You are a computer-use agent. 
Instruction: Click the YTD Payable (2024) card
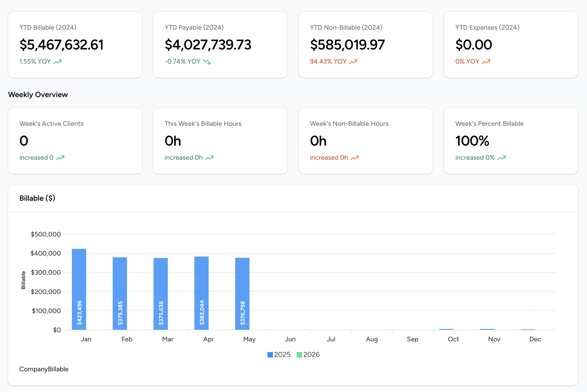[220, 44]
